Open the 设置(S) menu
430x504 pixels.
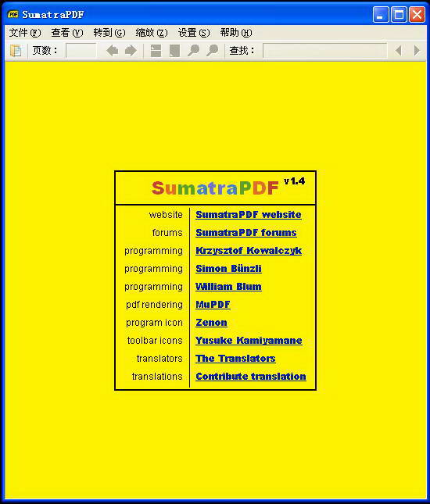pyautogui.click(x=194, y=33)
